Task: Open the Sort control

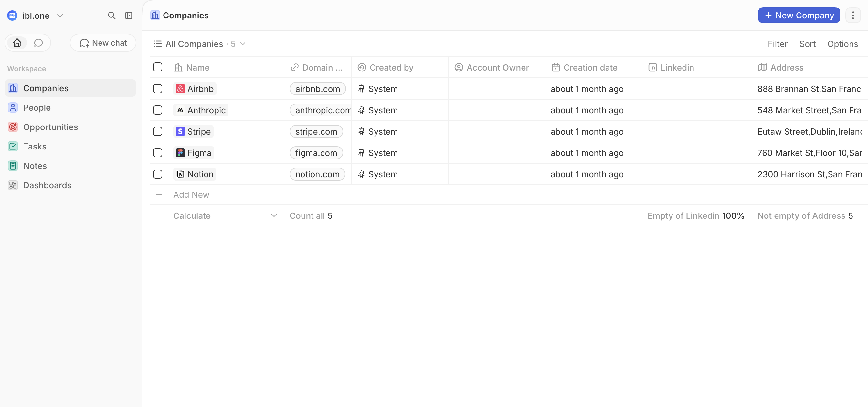Action: tap(807, 44)
